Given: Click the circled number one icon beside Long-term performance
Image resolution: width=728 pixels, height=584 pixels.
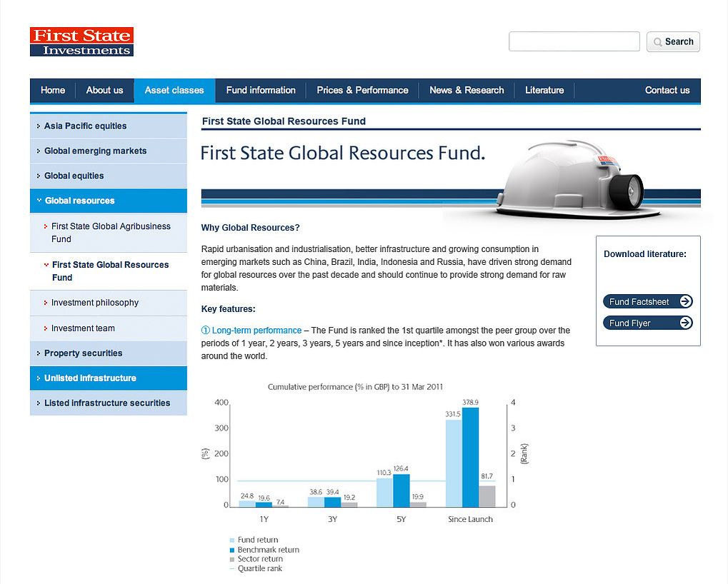Looking at the screenshot, I should coord(205,331).
